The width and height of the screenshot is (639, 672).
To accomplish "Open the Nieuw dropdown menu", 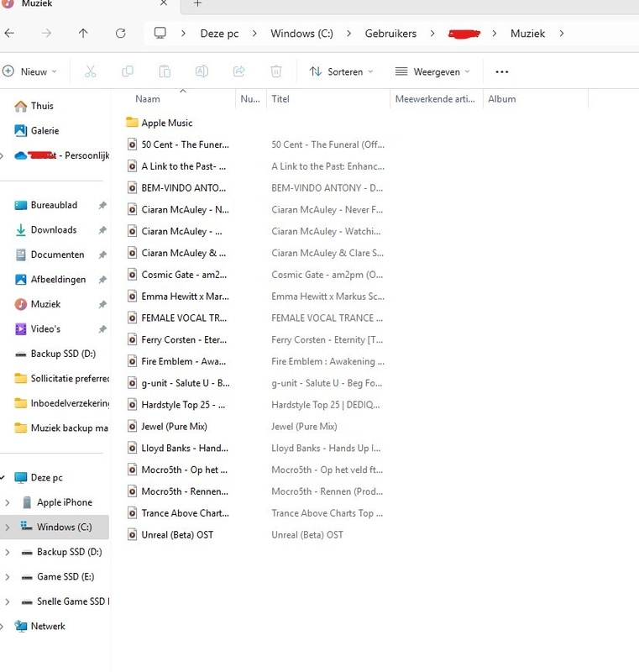I will coord(29,71).
